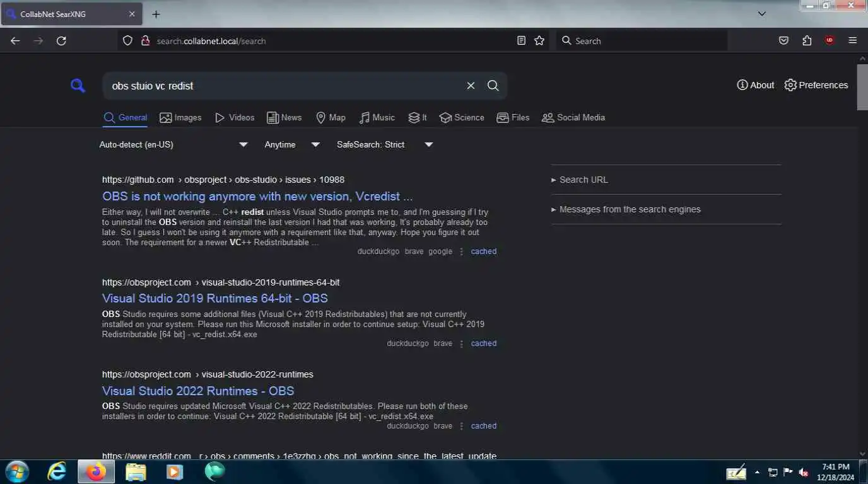Clear the search query with X
868x484 pixels.
pyautogui.click(x=471, y=86)
